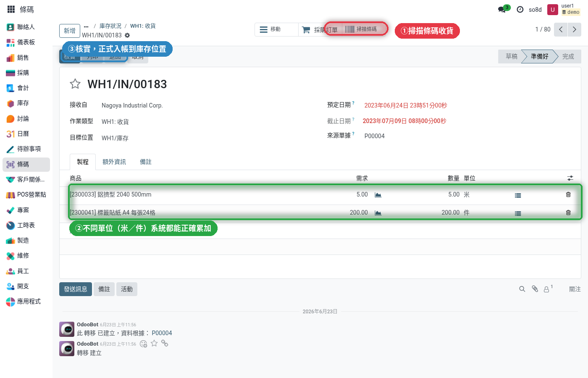
Task: Open 專案 app in sidebar
Action: [26, 210]
